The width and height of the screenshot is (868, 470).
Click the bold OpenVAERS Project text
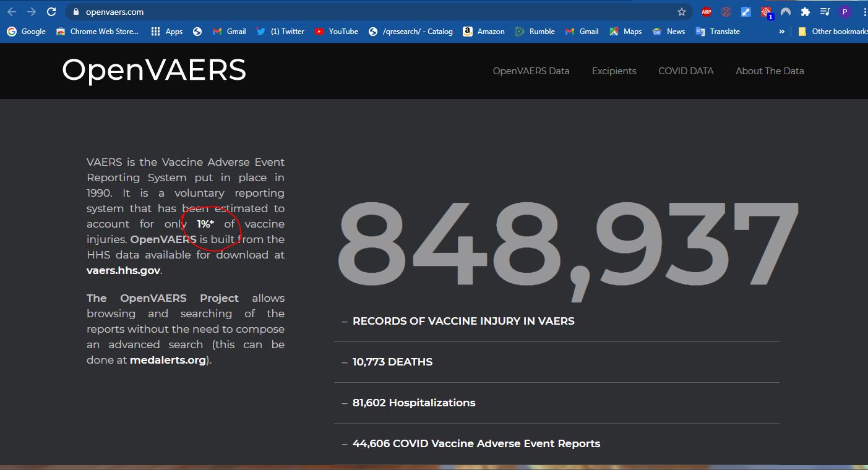pos(163,298)
